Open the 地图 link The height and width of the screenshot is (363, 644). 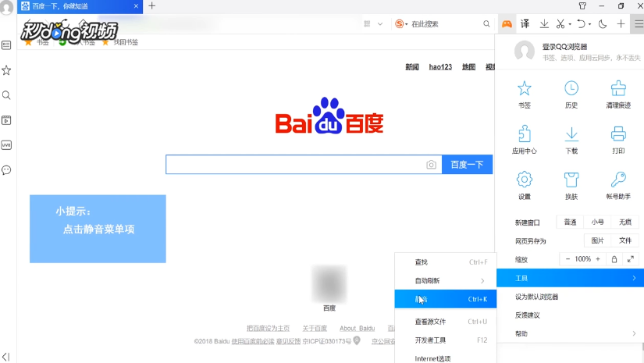[x=468, y=67]
